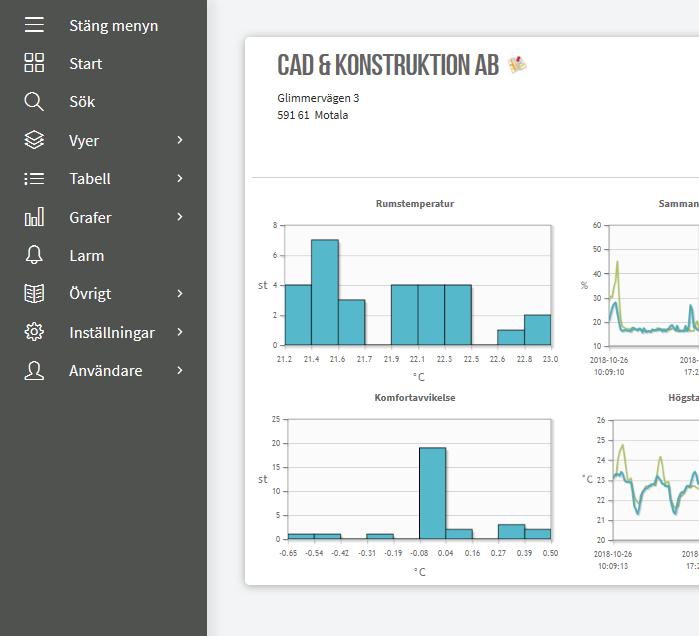Click the CAD & KONSTRUKTION AB heading
This screenshot has height=636, width=699.
(x=388, y=65)
